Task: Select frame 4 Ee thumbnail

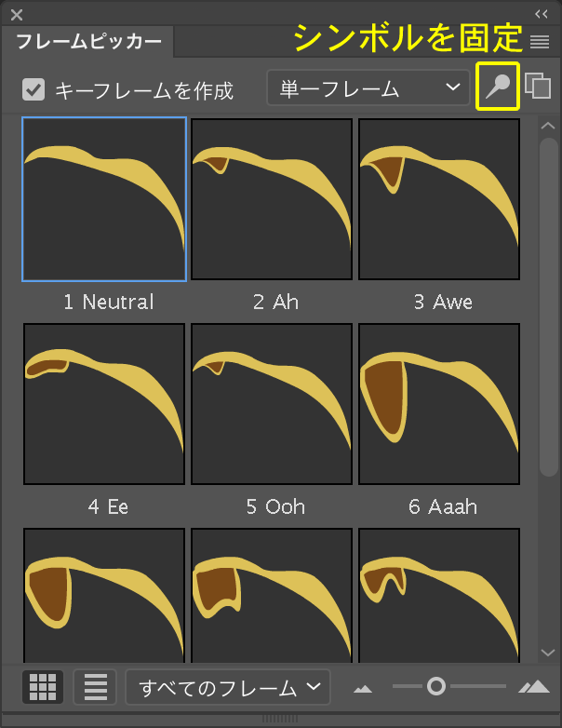Action: pos(104,404)
